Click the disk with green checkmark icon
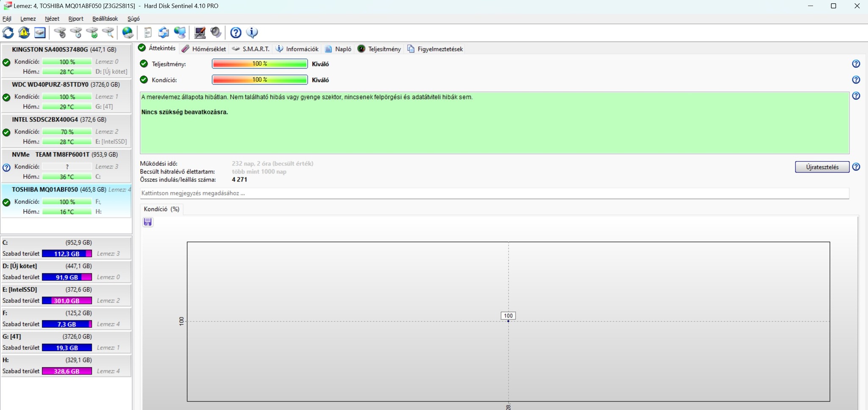Viewport: 868px width, 410px height. click(x=92, y=33)
